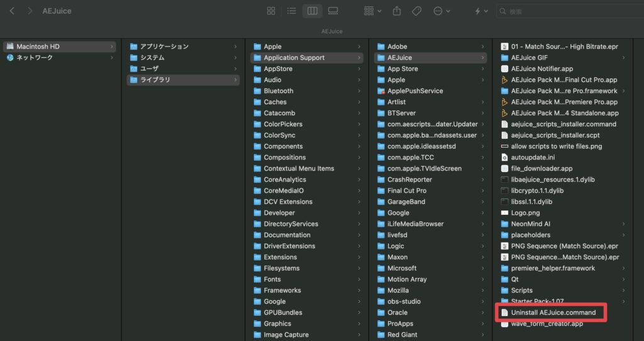Open the quick actions lightning menu
This screenshot has width=644, height=341.
[481, 11]
